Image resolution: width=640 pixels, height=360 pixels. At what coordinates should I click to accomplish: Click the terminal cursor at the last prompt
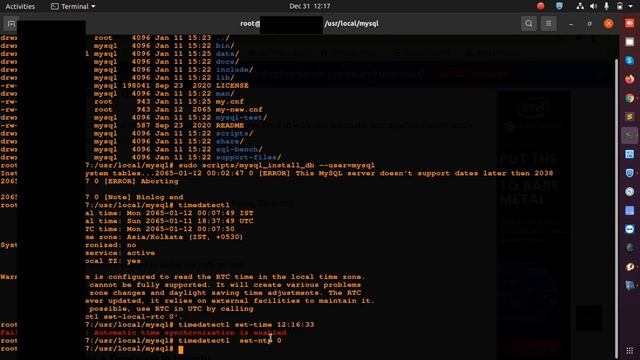tap(181, 349)
